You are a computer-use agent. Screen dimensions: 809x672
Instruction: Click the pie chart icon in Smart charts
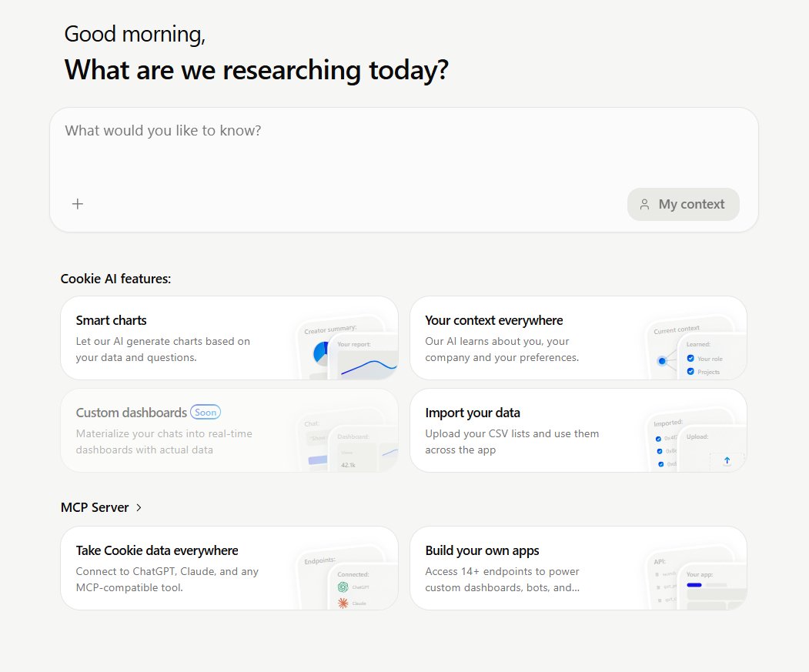(321, 353)
